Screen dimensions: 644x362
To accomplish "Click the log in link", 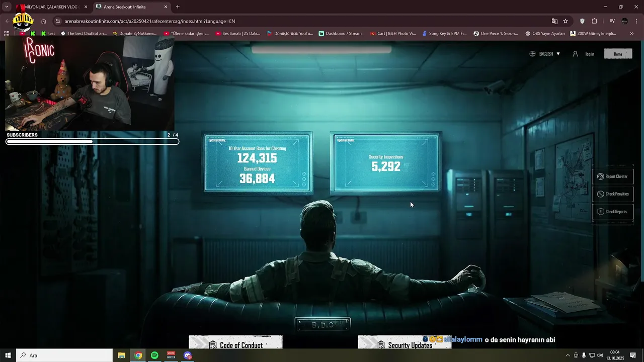I will click(590, 54).
